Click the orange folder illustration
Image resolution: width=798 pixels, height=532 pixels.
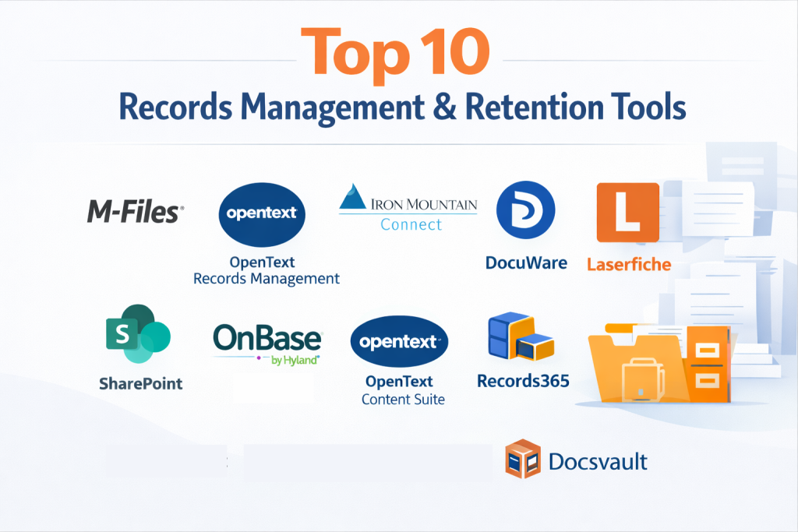[x=659, y=361]
